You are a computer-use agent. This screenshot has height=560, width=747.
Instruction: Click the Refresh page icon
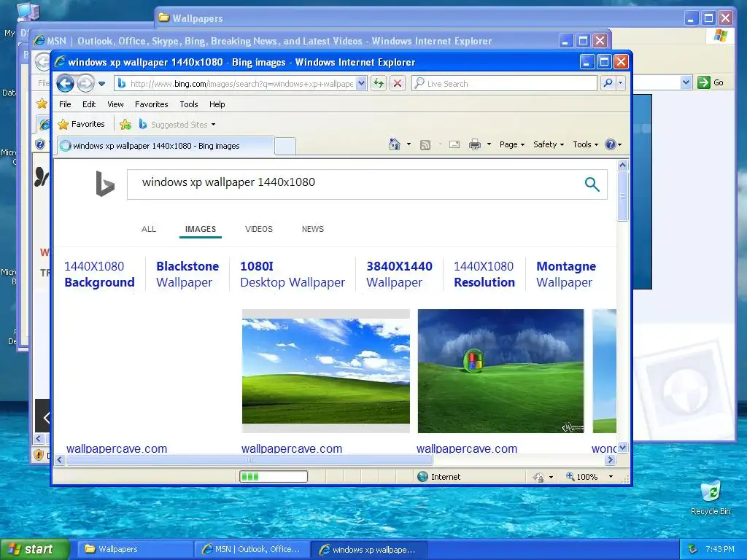coord(379,84)
